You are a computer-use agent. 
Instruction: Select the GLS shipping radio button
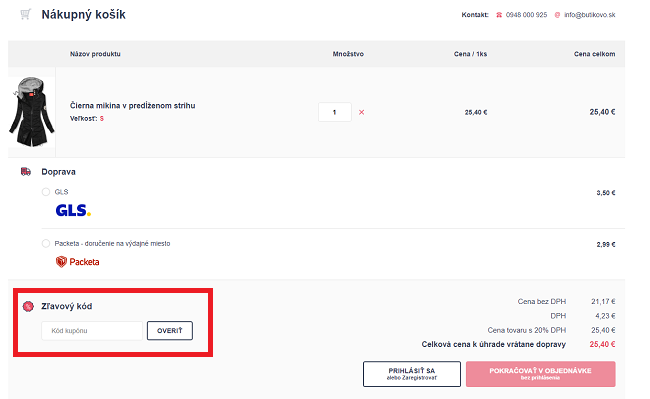[46, 192]
